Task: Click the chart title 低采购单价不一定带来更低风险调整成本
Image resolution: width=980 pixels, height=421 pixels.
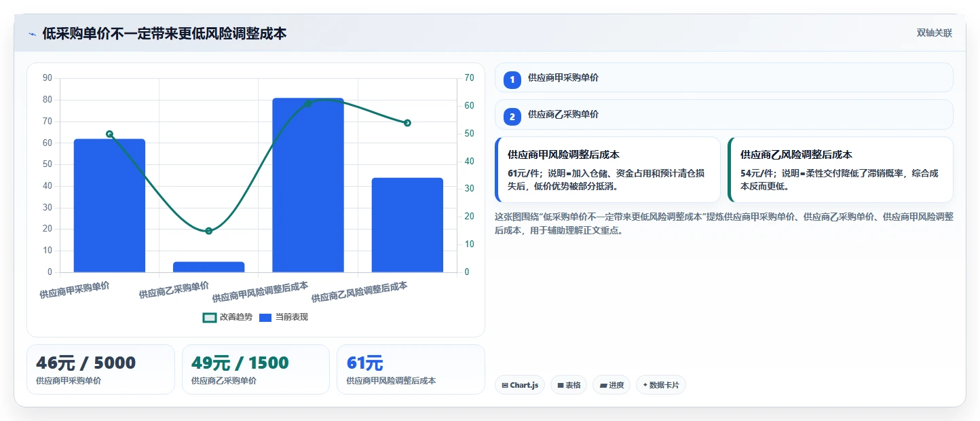Action: pos(164,33)
